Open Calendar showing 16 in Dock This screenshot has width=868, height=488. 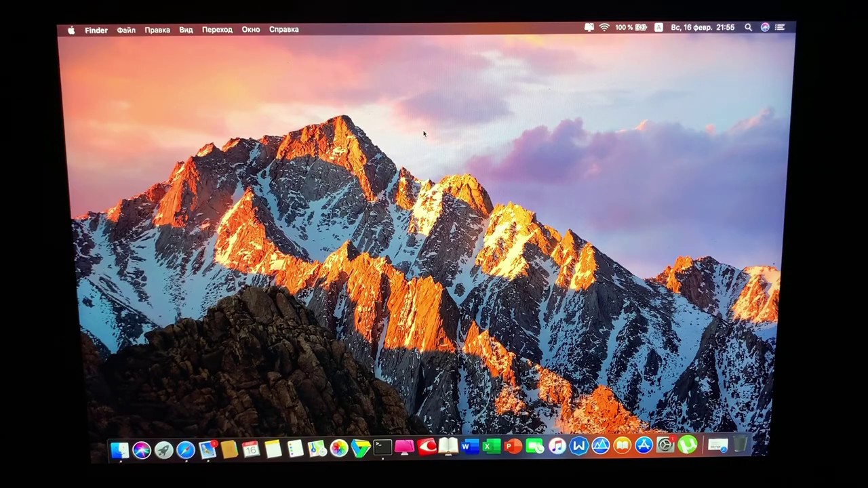(251, 449)
